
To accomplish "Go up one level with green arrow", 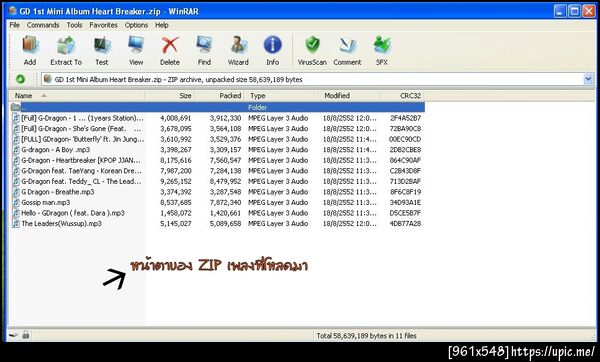I will point(20,79).
